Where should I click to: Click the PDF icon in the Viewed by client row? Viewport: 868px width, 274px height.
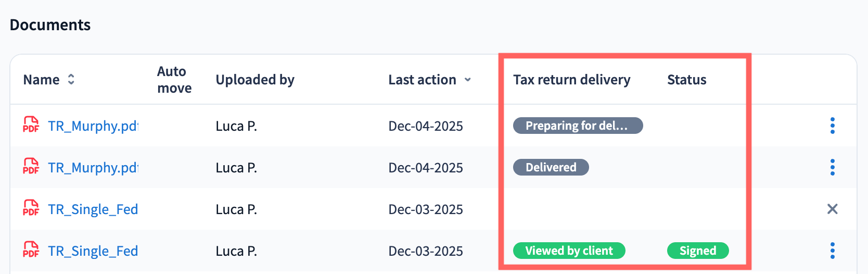coord(31,250)
